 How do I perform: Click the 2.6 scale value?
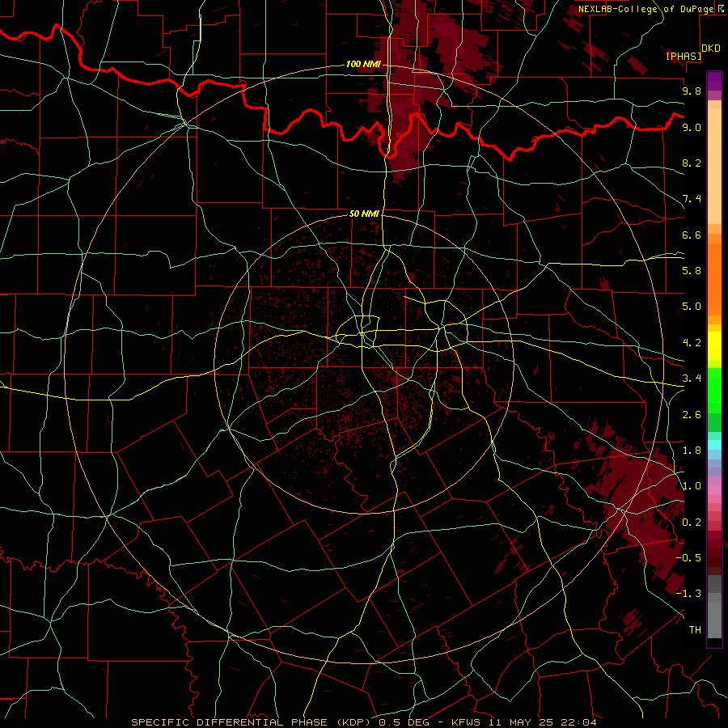[x=692, y=415]
